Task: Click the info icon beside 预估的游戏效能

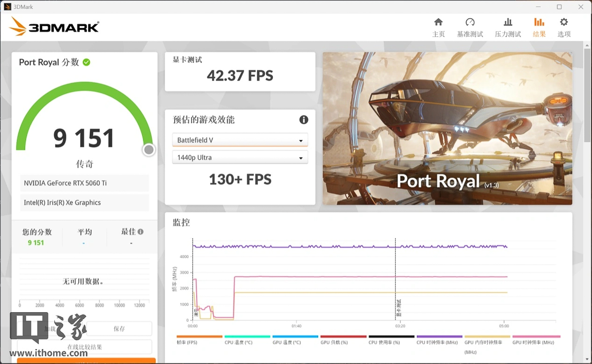Action: pyautogui.click(x=304, y=119)
